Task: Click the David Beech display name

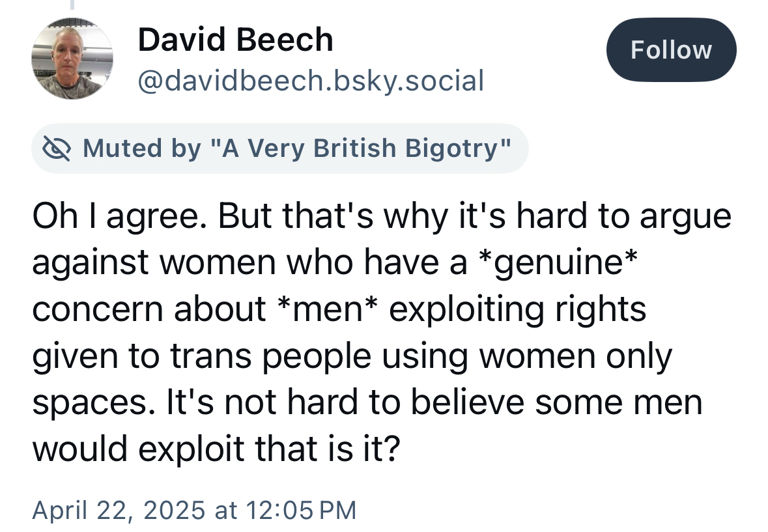Action: pyautogui.click(x=235, y=40)
